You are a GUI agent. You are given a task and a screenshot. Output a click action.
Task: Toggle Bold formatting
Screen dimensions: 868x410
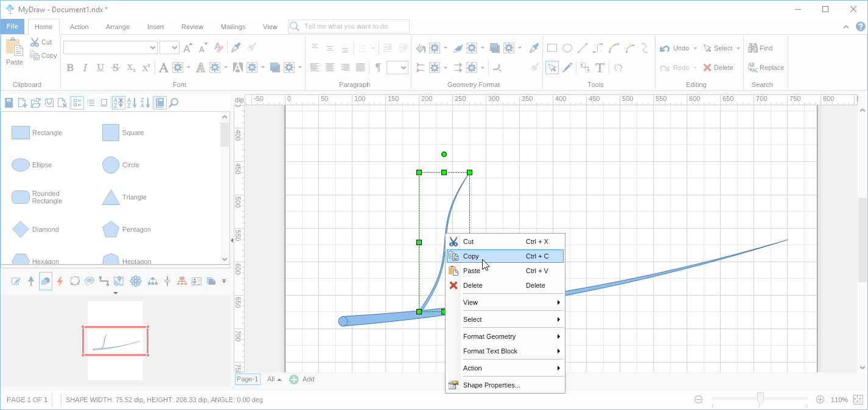[70, 68]
